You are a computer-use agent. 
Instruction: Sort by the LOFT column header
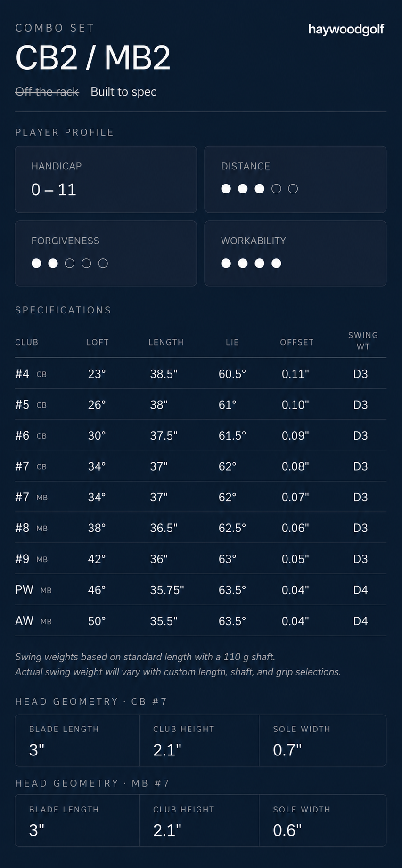[98, 342]
